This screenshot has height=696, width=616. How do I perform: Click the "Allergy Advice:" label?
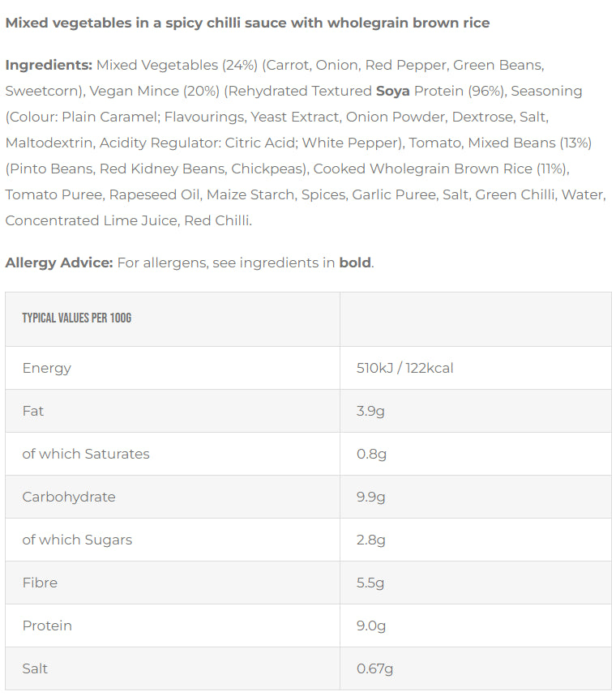(x=59, y=263)
